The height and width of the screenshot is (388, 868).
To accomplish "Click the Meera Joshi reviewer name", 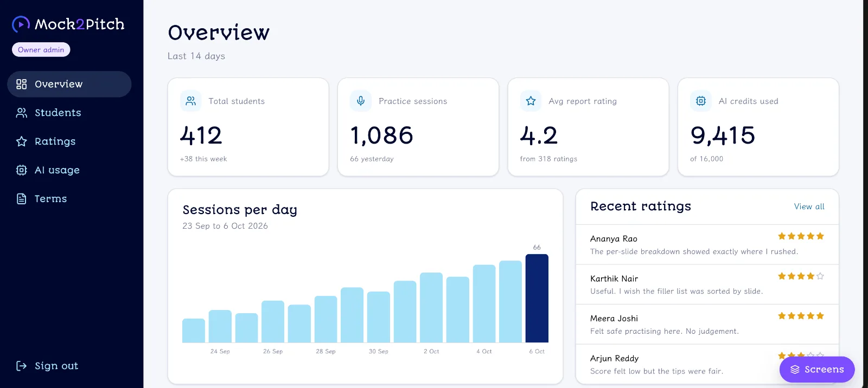I will coord(614,319).
